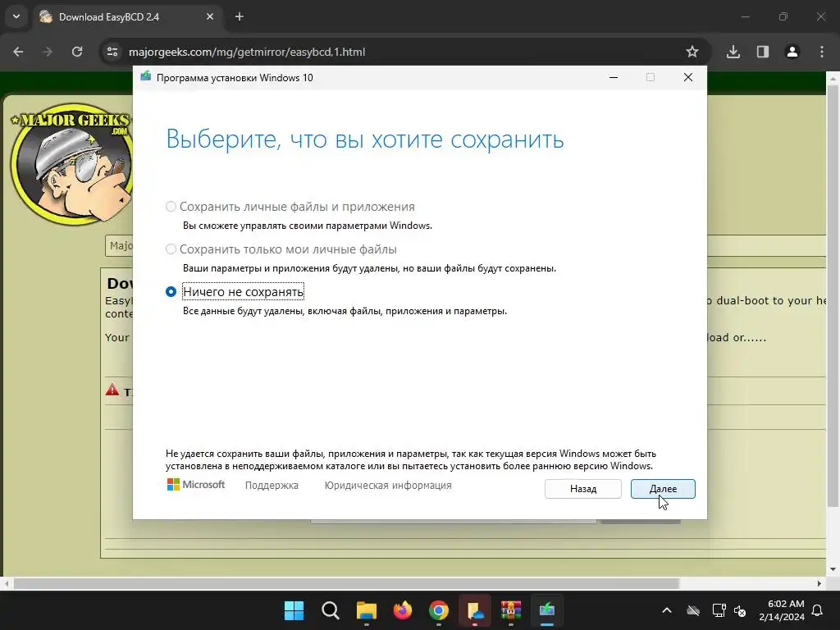Go back in Chrome browser
Image resolution: width=840 pixels, height=630 pixels.
click(18, 52)
